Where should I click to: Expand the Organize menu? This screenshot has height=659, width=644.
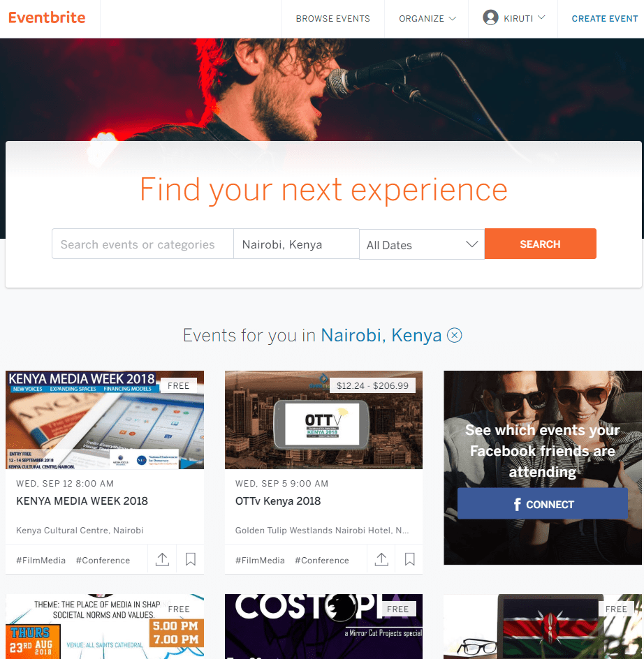[427, 18]
